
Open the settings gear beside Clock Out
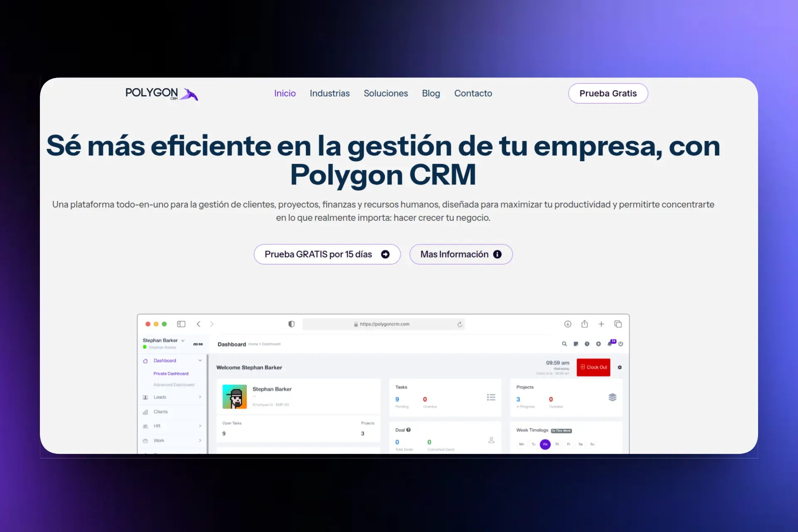click(620, 367)
